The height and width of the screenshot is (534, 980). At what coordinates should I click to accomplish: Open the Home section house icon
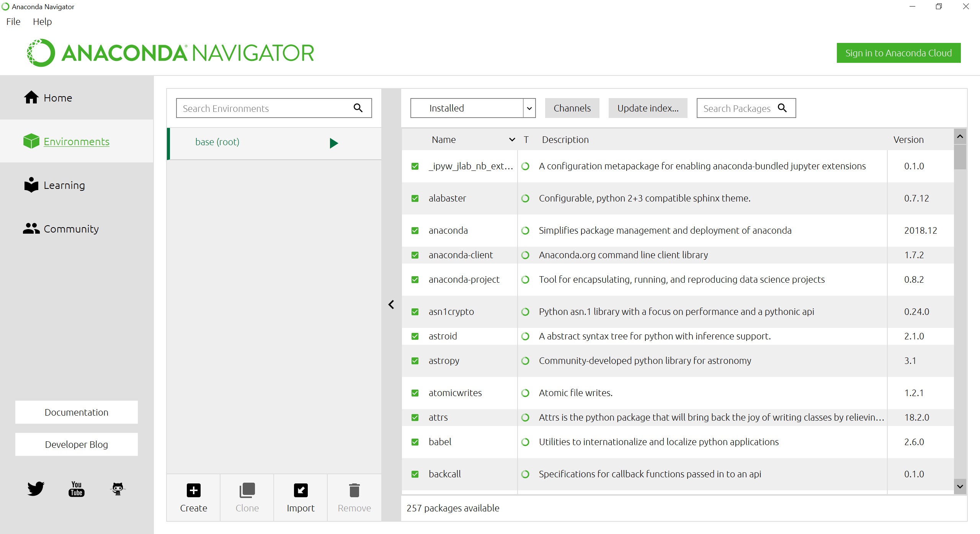tap(31, 98)
